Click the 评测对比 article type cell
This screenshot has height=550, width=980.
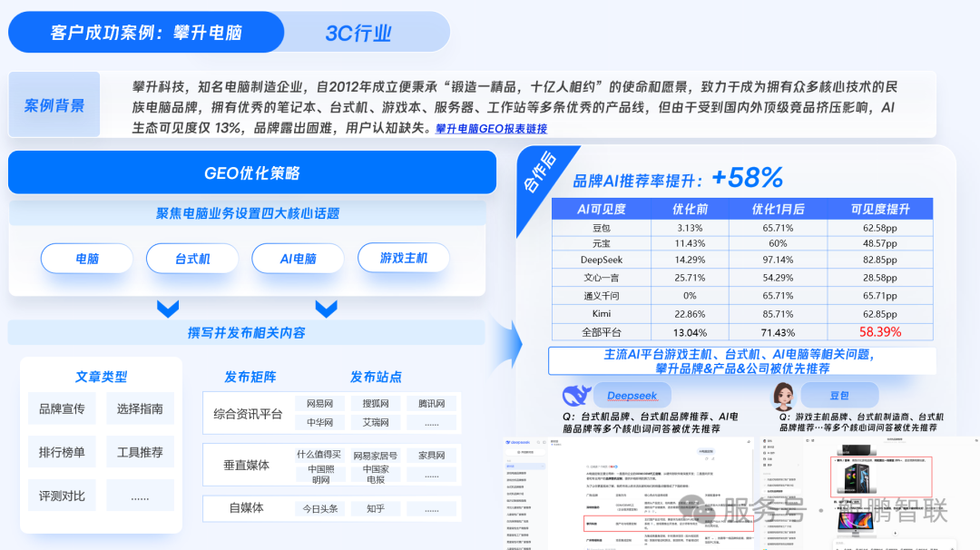[62, 496]
